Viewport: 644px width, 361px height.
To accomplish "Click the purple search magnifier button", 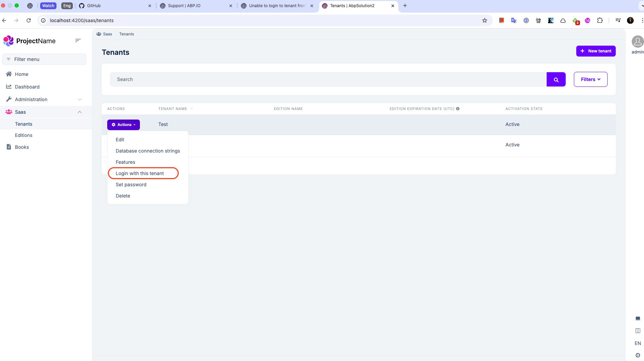I will (x=556, y=80).
